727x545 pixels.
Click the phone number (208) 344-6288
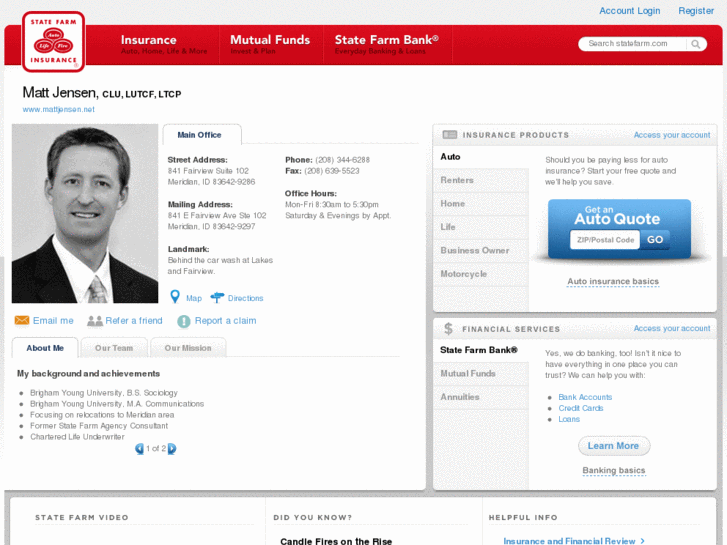tap(343, 160)
